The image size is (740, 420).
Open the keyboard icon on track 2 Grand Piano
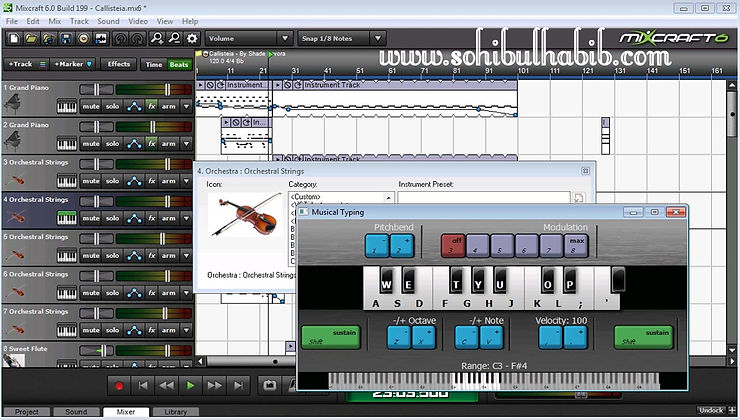67,143
